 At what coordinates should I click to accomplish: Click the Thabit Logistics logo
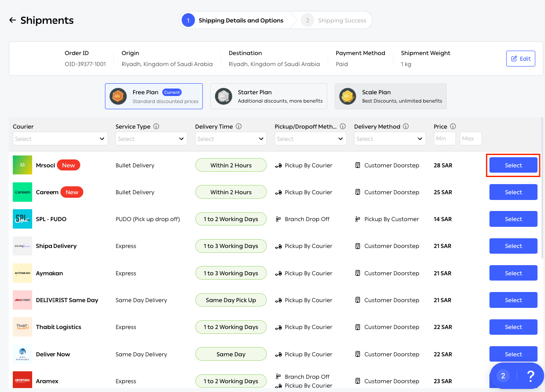(22, 327)
